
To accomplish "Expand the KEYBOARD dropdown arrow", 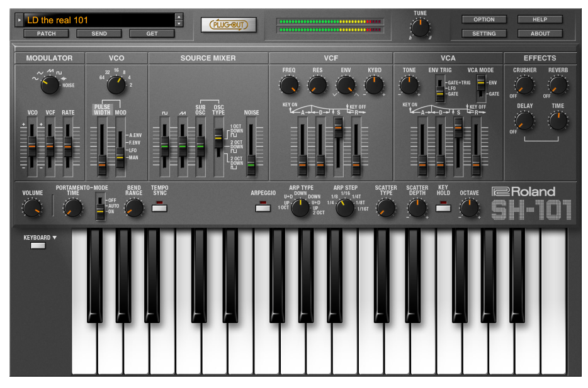I will pyautogui.click(x=55, y=238).
